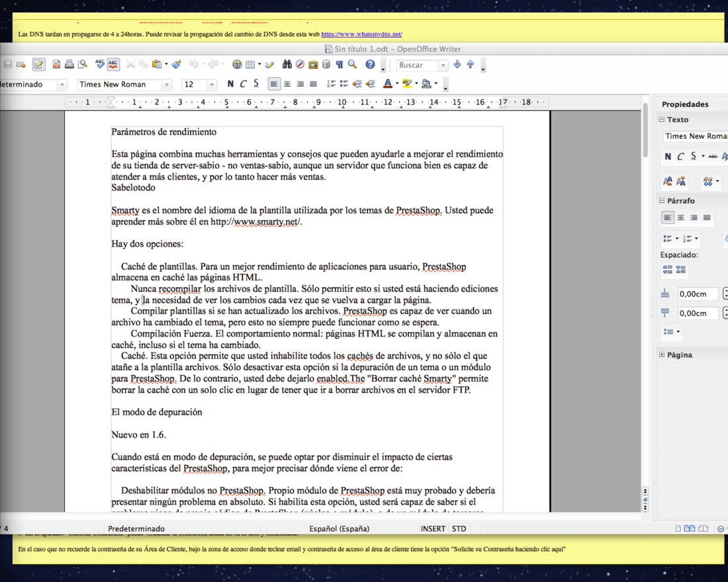
Task: Increase font size in sidebar
Action: coord(668,181)
